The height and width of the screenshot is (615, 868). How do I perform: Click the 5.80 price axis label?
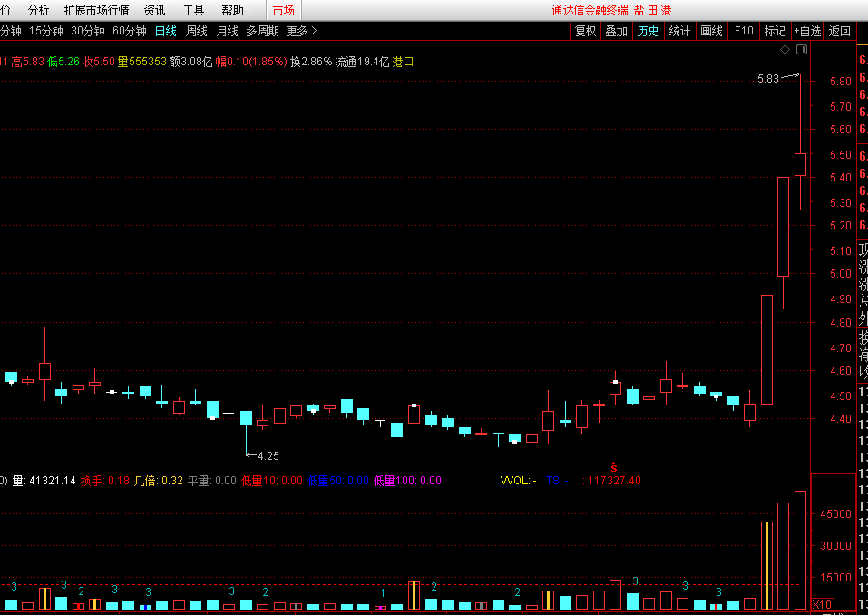coord(840,82)
